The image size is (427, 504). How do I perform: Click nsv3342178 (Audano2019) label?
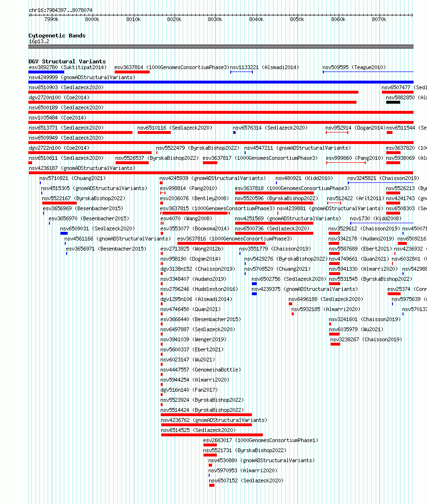coord(361,239)
